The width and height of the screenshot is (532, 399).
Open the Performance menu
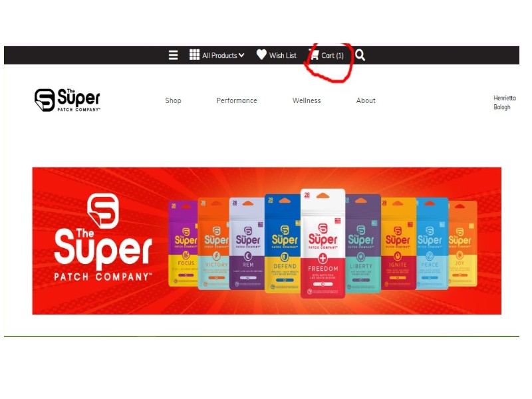(237, 100)
